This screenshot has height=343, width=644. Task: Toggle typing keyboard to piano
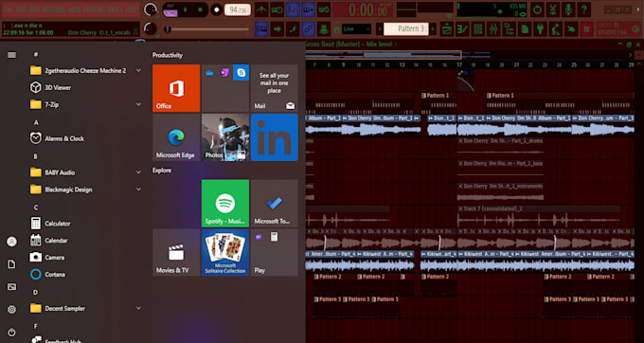pyautogui.click(x=261, y=29)
